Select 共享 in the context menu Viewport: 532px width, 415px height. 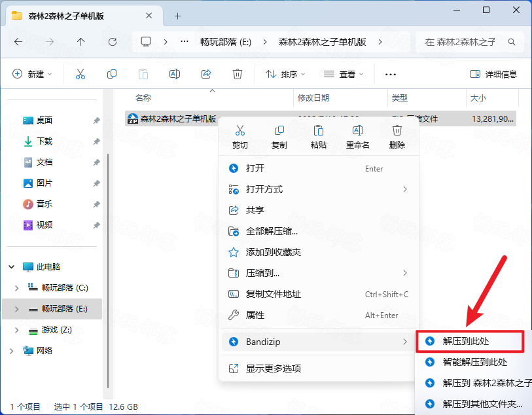coord(319,210)
